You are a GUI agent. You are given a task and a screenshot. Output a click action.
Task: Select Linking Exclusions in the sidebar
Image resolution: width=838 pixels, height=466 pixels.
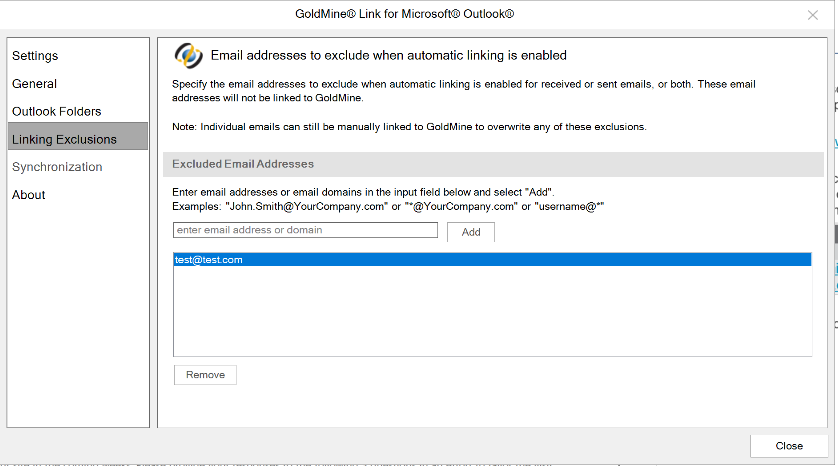64,139
